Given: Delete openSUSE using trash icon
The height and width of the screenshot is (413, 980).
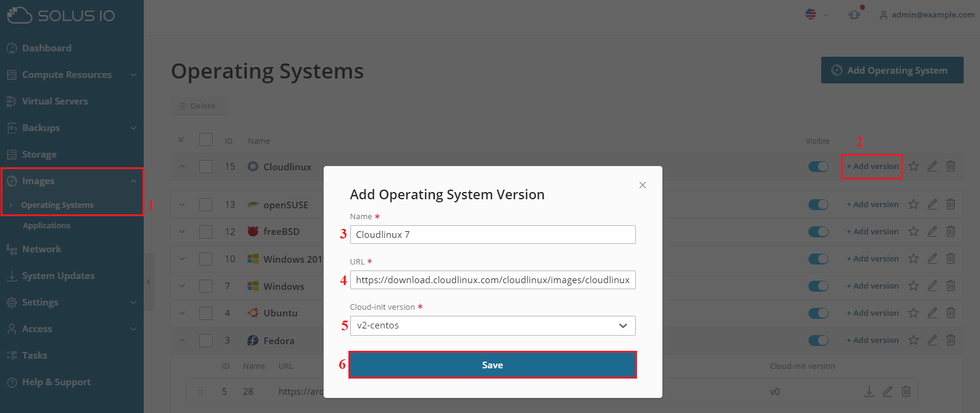Looking at the screenshot, I should (x=950, y=204).
